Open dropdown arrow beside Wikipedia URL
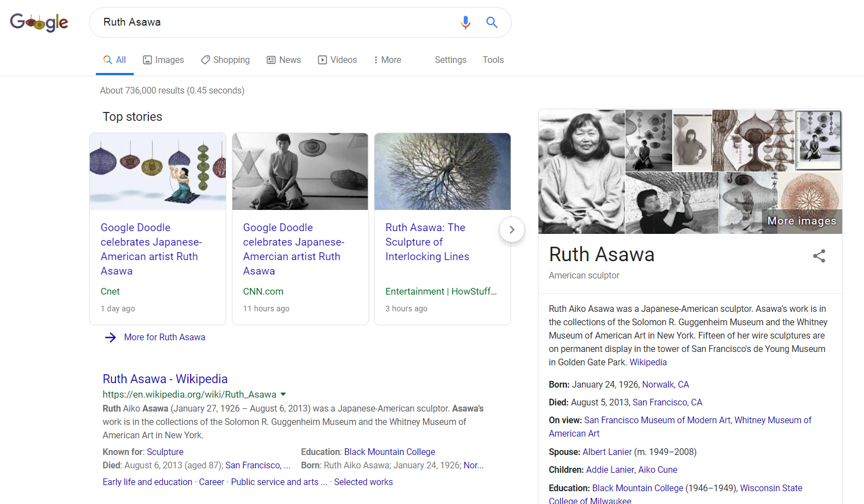 tap(283, 394)
